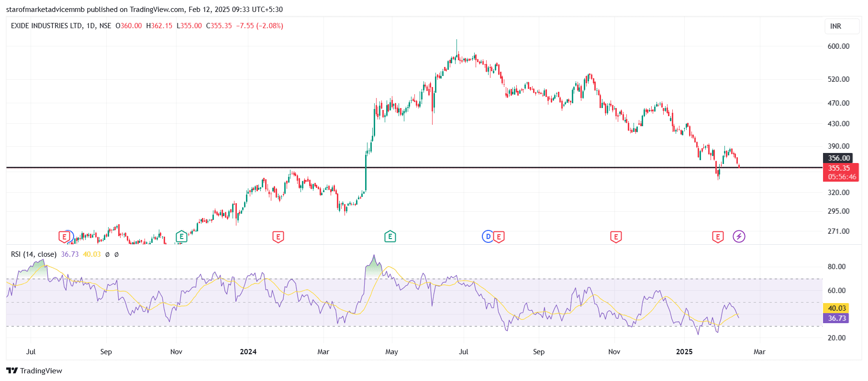This screenshot has width=868, height=381.
Task: Click the red E marker beside the D dividend icon
Action: pos(499,237)
